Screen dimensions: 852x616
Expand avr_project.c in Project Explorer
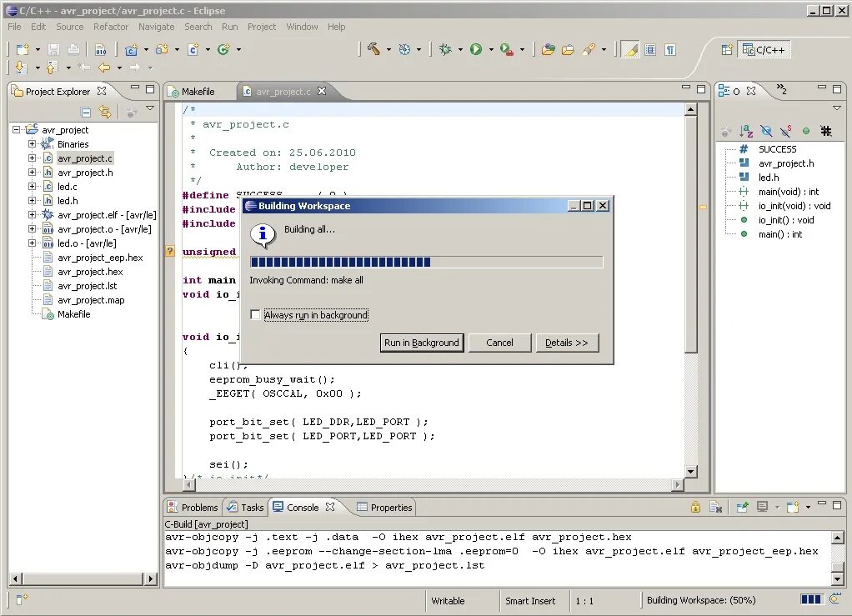click(32, 158)
